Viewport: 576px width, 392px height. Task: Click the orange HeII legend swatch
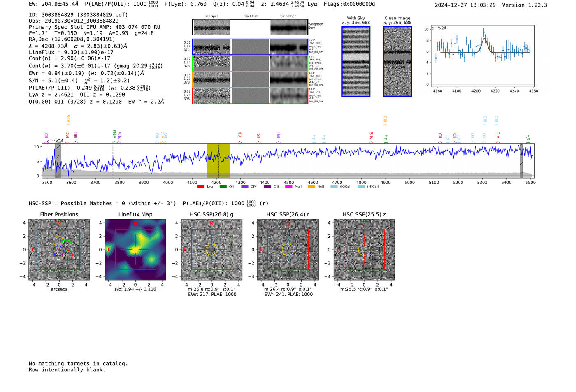(x=311, y=187)
